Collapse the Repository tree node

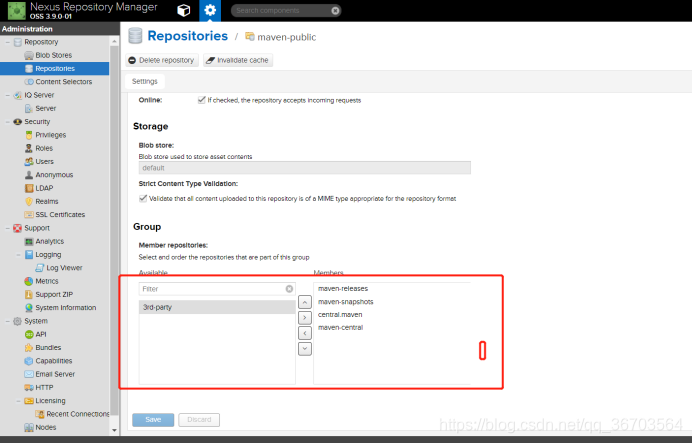(7, 42)
